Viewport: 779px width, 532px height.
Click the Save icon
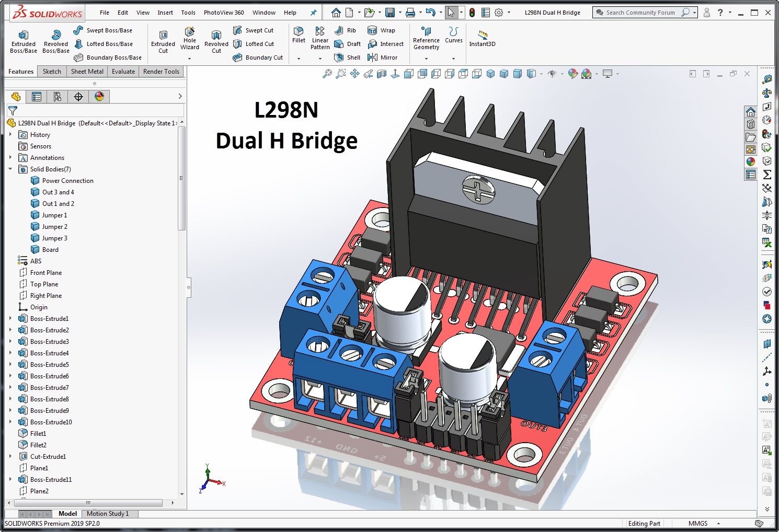[x=390, y=13]
